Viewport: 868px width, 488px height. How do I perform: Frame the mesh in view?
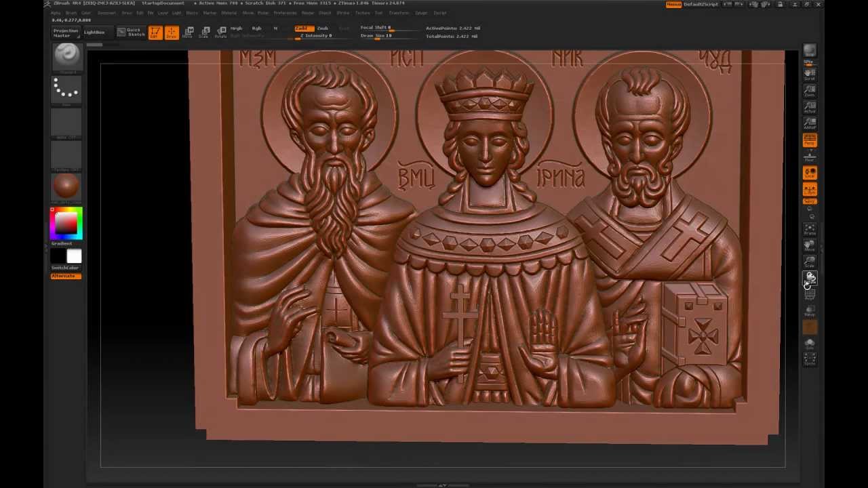(x=810, y=230)
